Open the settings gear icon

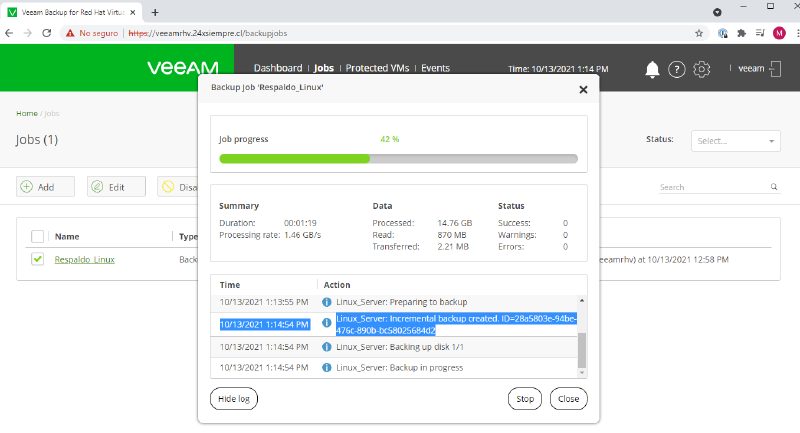(702, 69)
